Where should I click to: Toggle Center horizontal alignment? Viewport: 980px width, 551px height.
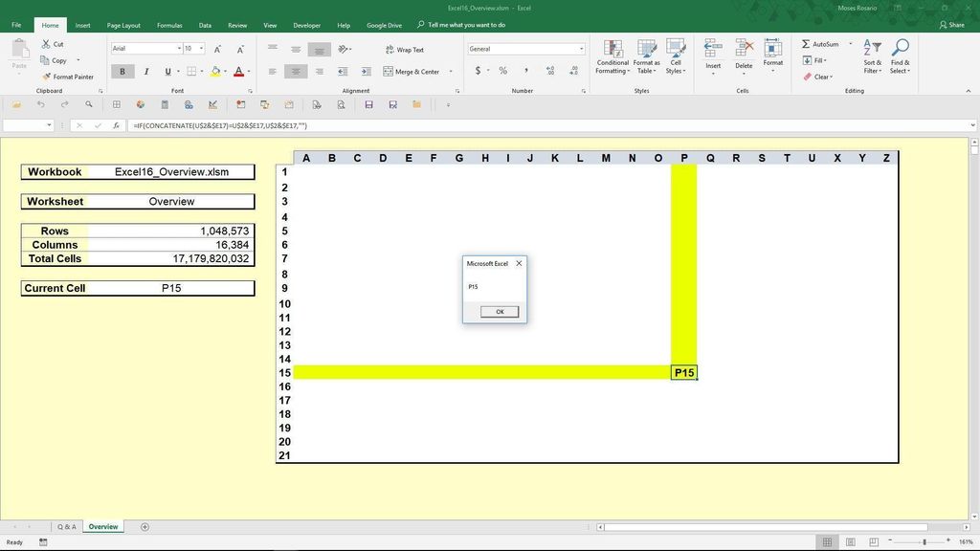(x=296, y=71)
